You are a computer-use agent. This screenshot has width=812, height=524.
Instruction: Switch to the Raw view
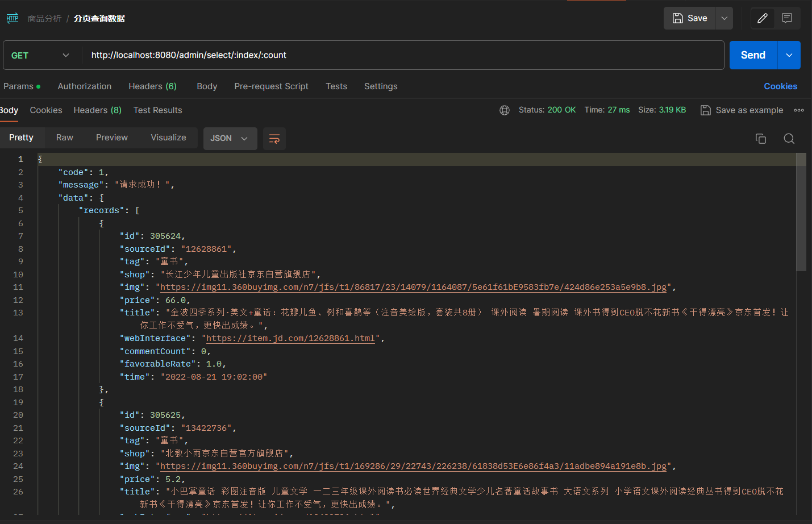tap(65, 138)
